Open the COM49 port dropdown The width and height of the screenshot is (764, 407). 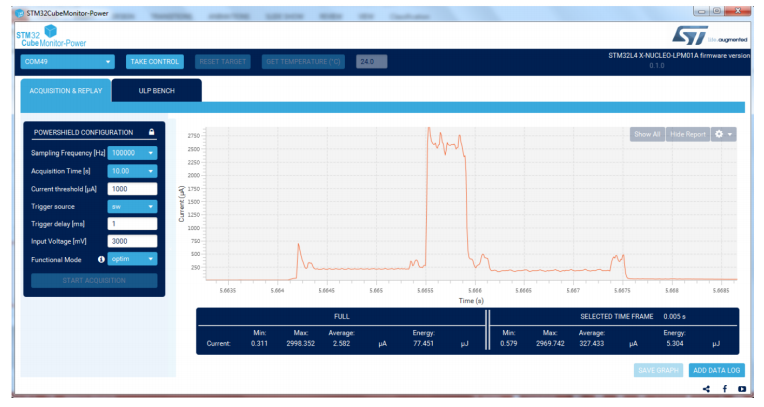point(67,61)
